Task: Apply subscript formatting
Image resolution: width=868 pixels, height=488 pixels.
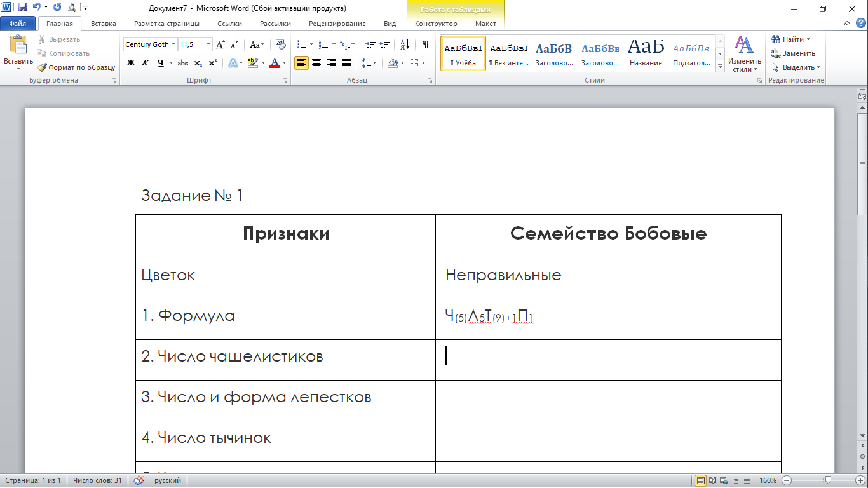Action: click(198, 63)
